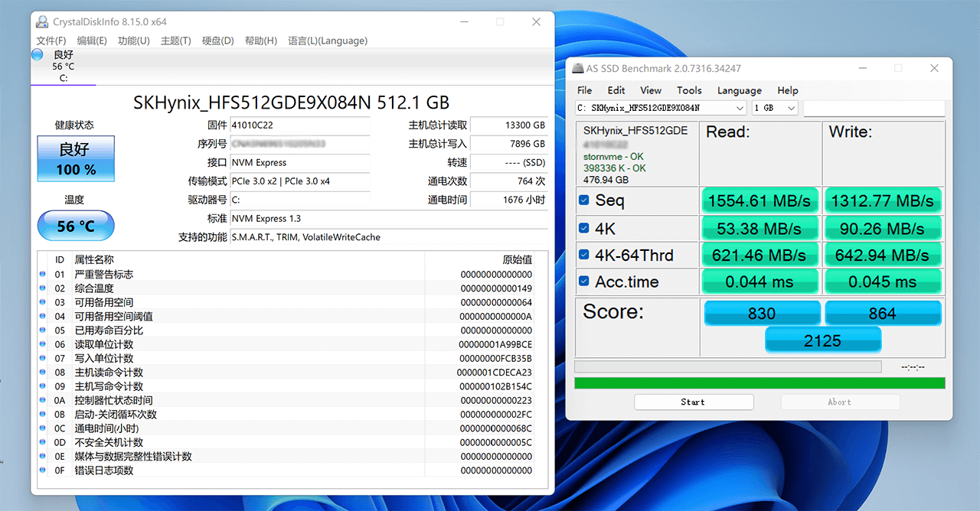Image resolution: width=980 pixels, height=511 pixels.
Task: Click the 传输模式 PCIe 3.0 x2 field
Action: click(300, 181)
